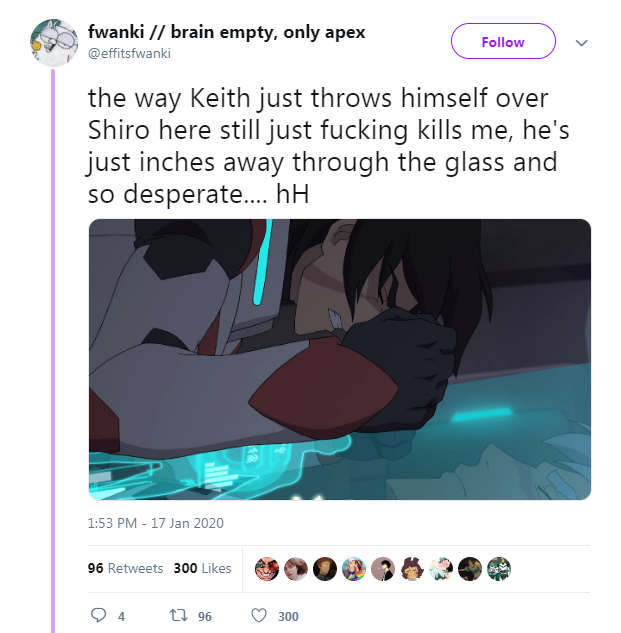Open fwanki's profile picture avatar

(x=54, y=42)
